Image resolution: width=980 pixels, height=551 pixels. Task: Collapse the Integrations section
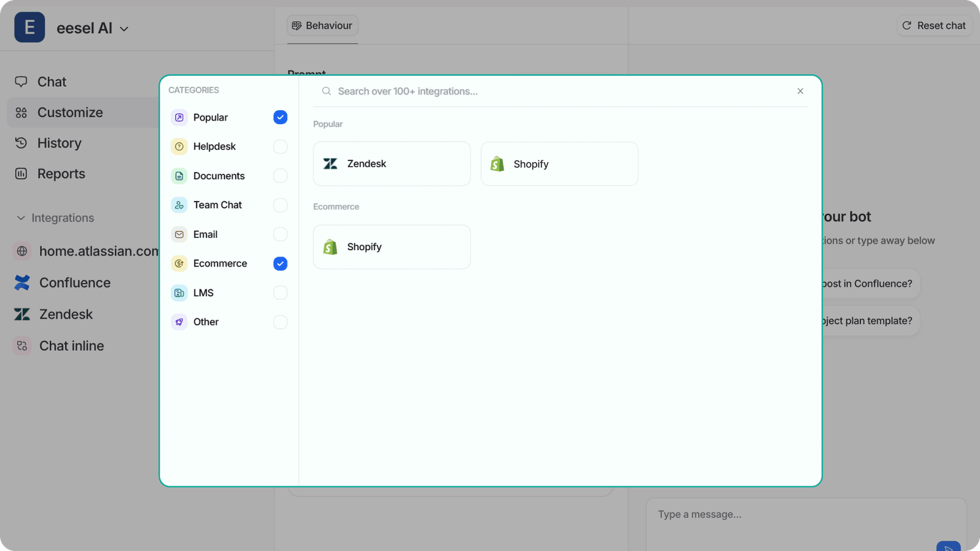coord(20,217)
